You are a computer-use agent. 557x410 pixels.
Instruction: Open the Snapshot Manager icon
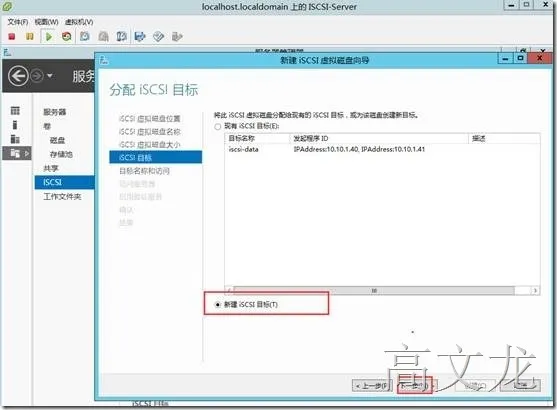tap(121, 37)
